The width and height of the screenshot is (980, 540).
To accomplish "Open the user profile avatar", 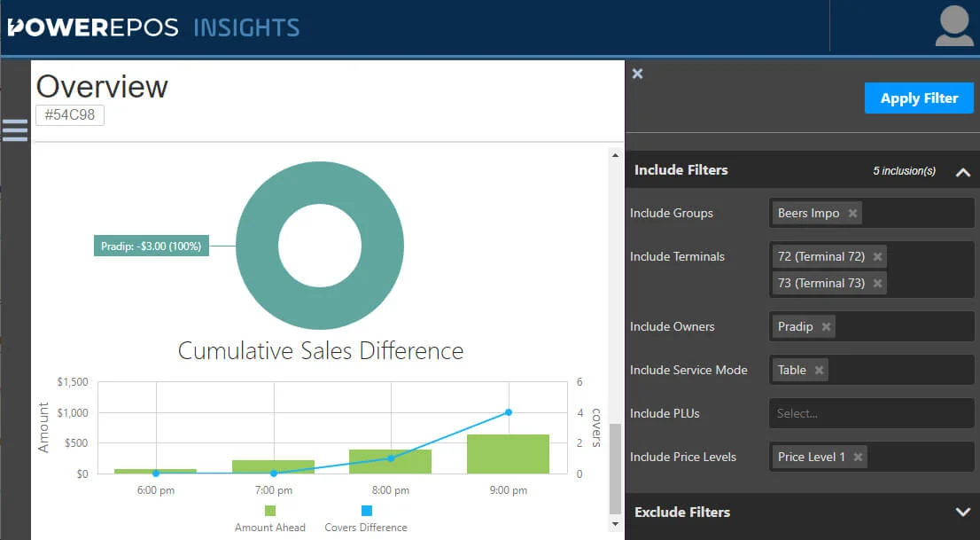I will tap(953, 27).
